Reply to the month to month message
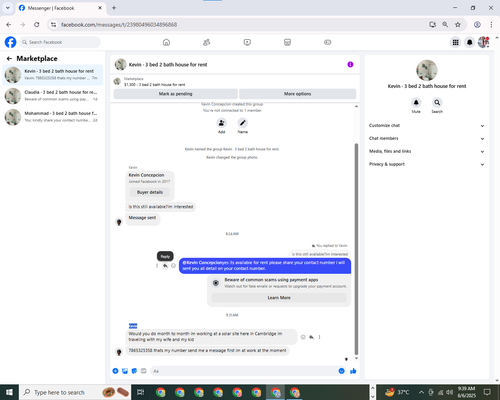500x400 pixels. tap(311, 337)
